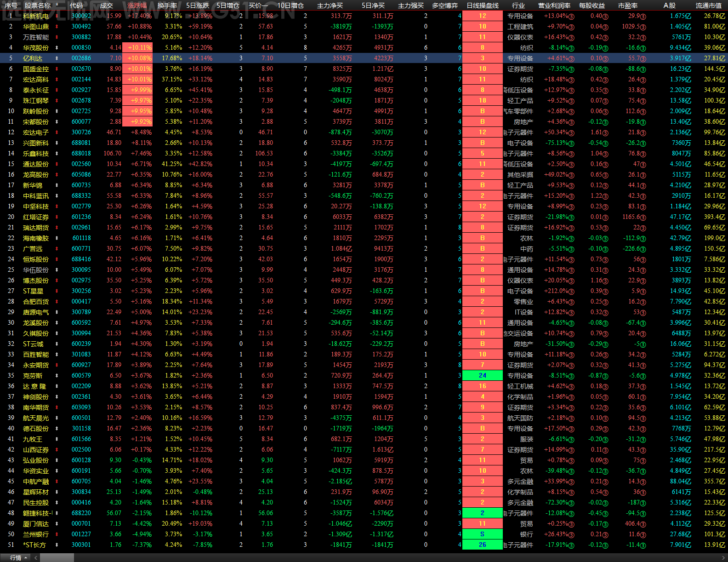Click the 行业 column header
Viewport: 728px width, 562px height.
point(518,6)
